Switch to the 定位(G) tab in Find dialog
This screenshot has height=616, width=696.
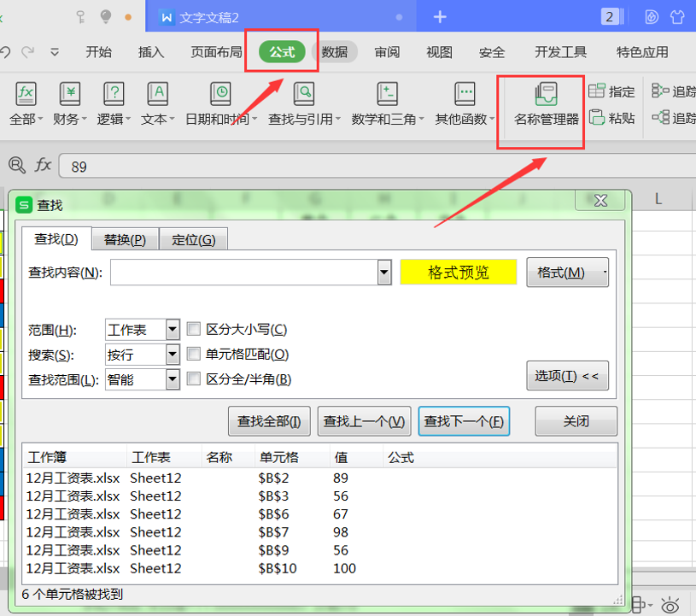point(194,239)
